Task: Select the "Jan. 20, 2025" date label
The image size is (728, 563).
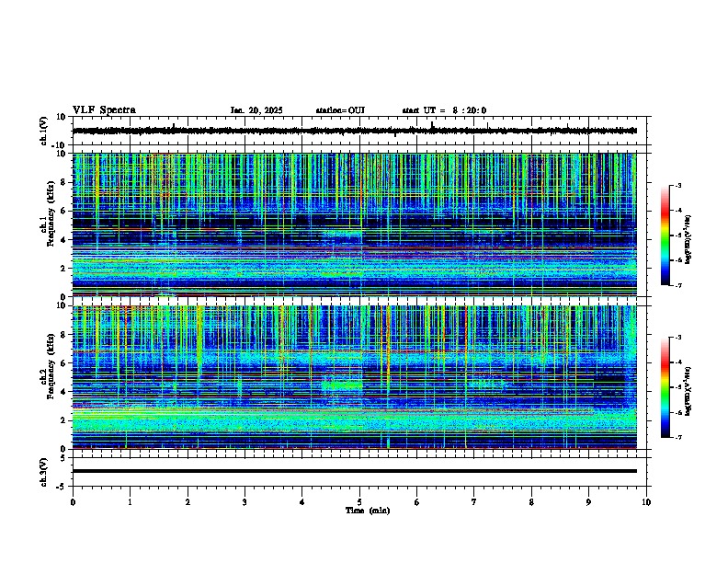Action: coord(256,110)
